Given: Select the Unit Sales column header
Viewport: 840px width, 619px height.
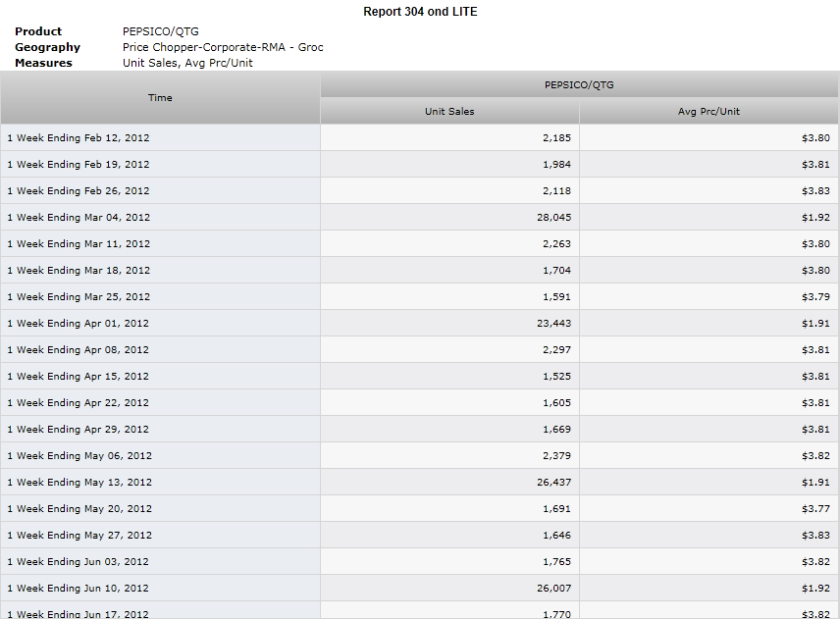Looking at the screenshot, I should pyautogui.click(x=449, y=112).
